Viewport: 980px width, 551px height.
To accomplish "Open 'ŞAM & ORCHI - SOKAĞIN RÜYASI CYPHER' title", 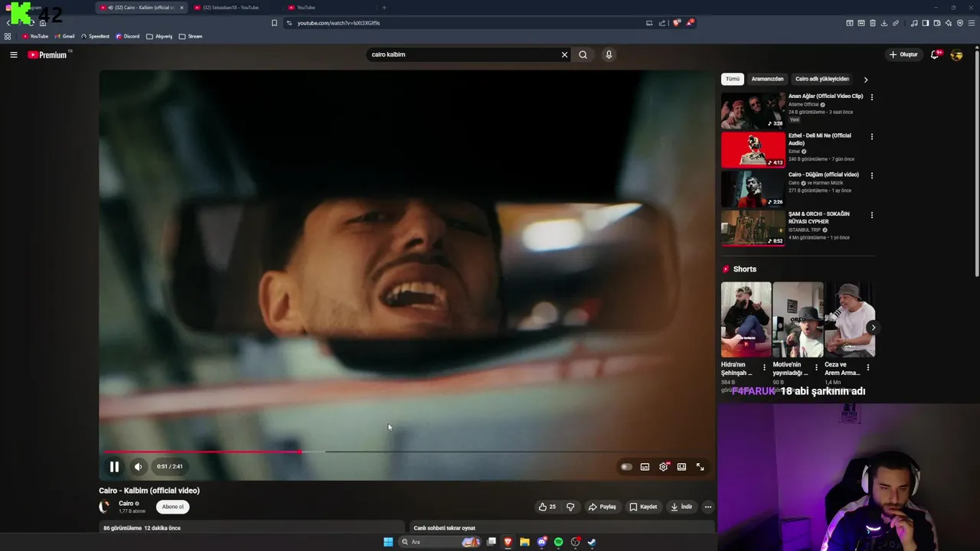I will pyautogui.click(x=819, y=217).
